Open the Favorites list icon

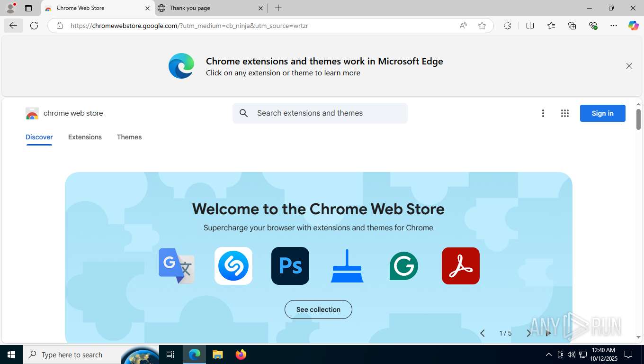tap(551, 26)
